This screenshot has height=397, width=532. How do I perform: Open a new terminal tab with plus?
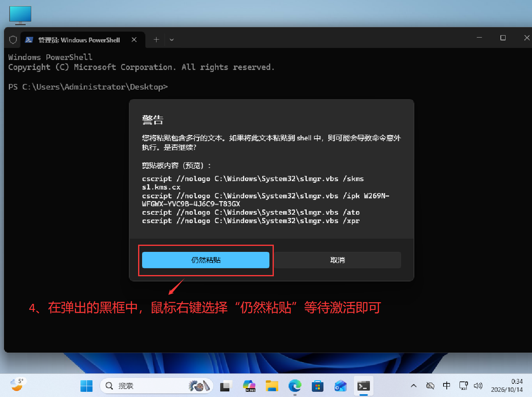[x=156, y=40]
